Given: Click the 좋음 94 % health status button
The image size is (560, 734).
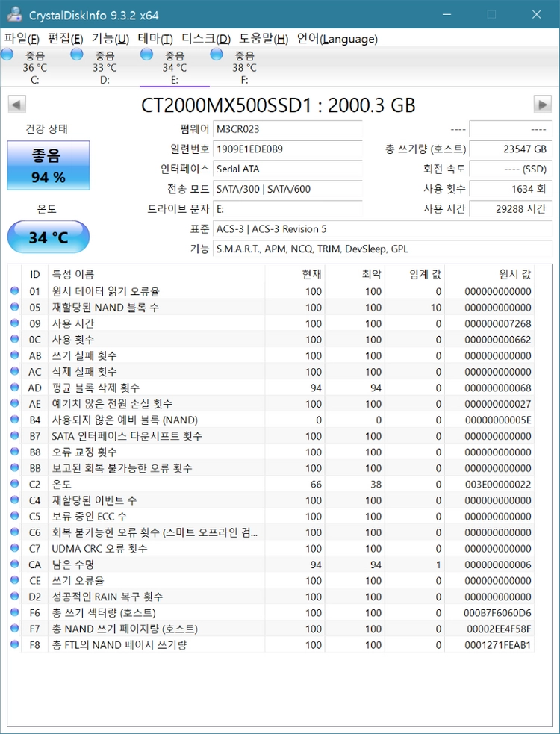Looking at the screenshot, I should point(49,165).
